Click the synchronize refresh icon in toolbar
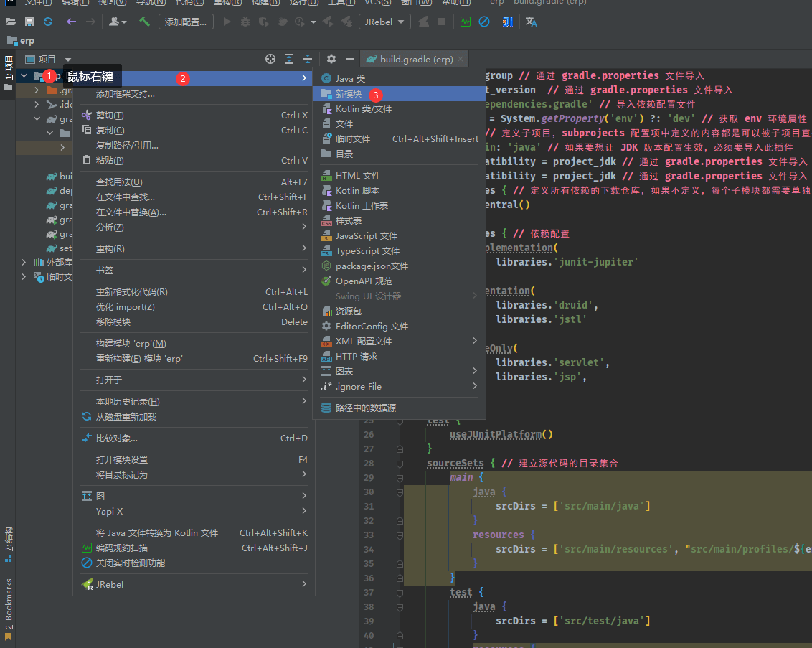The height and width of the screenshot is (648, 812). [x=48, y=22]
